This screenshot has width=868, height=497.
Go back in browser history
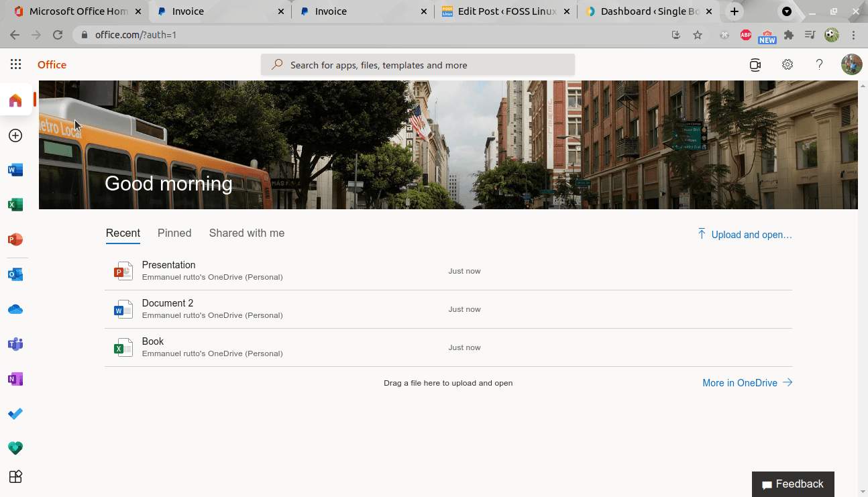coord(15,35)
